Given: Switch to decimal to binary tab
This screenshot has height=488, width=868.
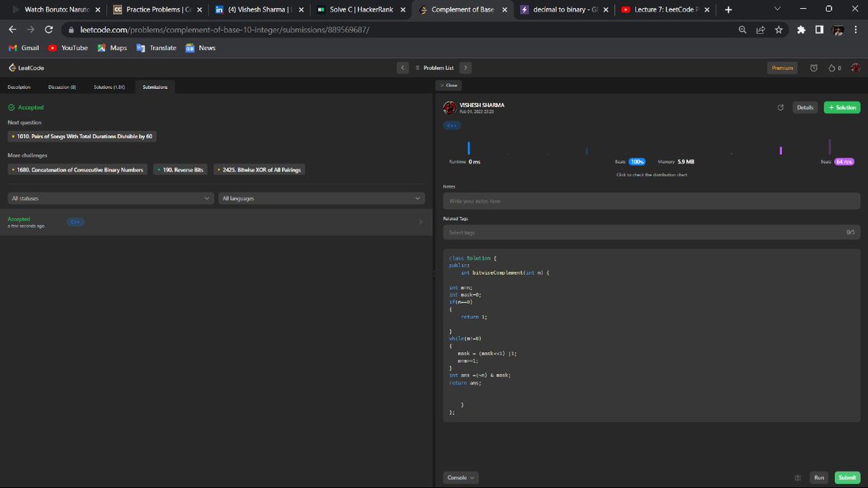Looking at the screenshot, I should coord(563,10).
